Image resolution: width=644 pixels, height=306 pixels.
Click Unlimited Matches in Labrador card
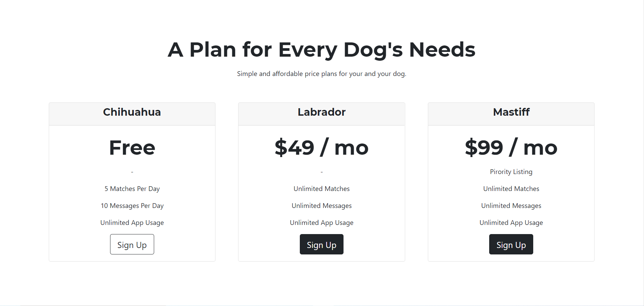(x=321, y=189)
